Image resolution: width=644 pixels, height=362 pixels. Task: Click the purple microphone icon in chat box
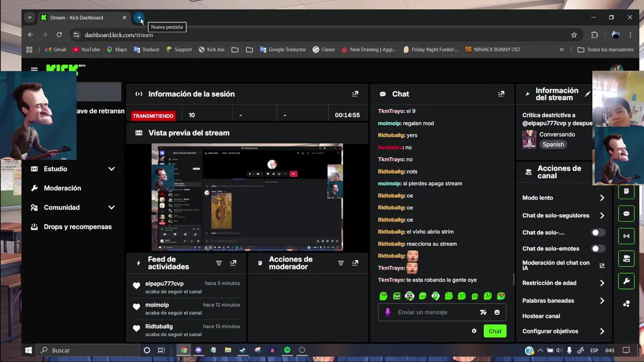coord(387,312)
